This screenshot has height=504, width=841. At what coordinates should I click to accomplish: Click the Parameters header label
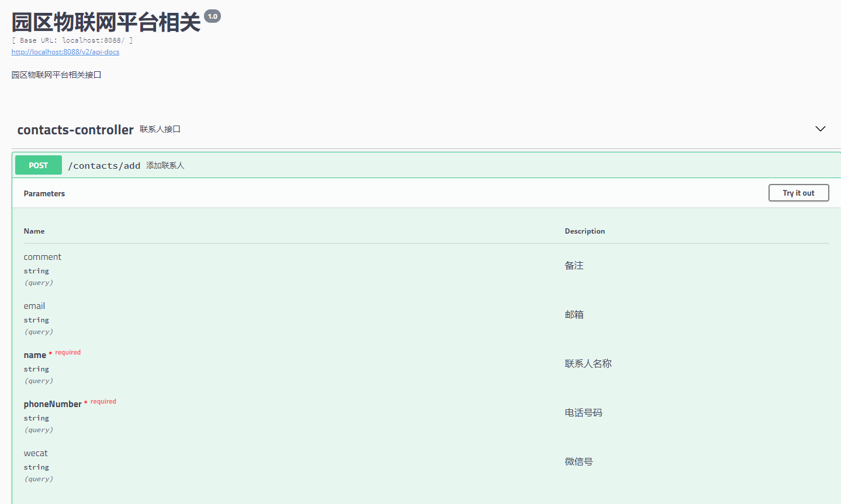point(44,193)
